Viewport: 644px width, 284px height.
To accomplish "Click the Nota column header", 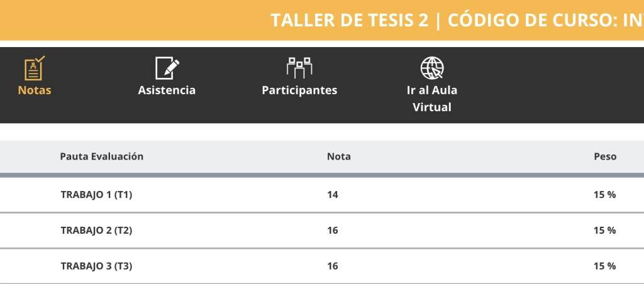I will pos(339,156).
